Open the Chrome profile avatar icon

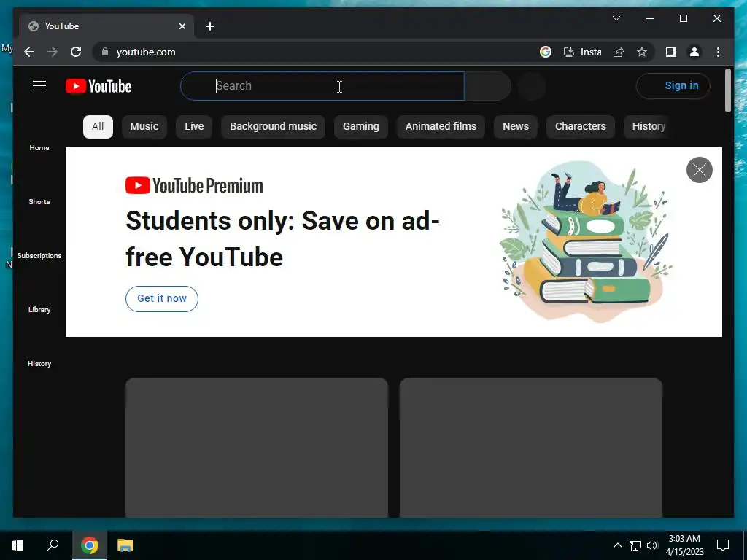[x=694, y=52]
